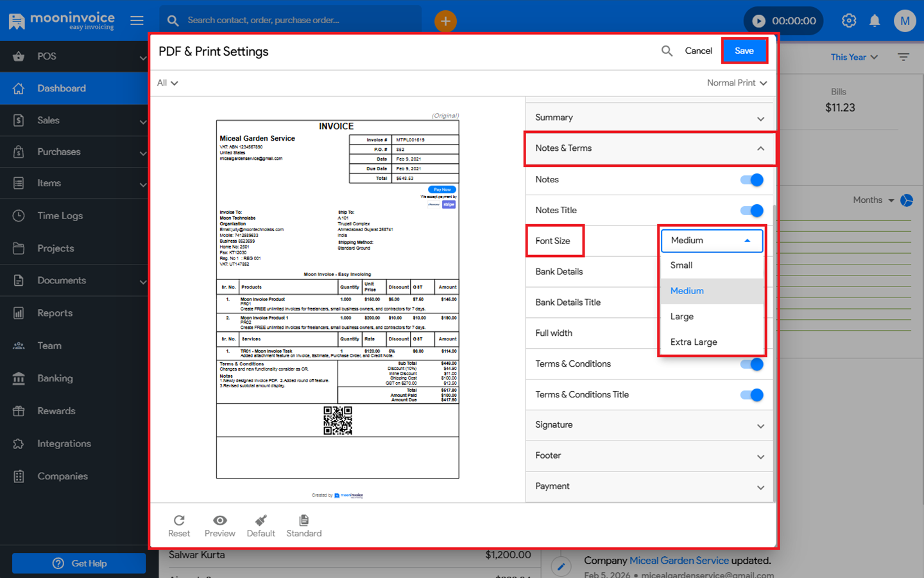Start the timer play button
Image resolution: width=924 pixels, height=578 pixels.
click(x=758, y=21)
